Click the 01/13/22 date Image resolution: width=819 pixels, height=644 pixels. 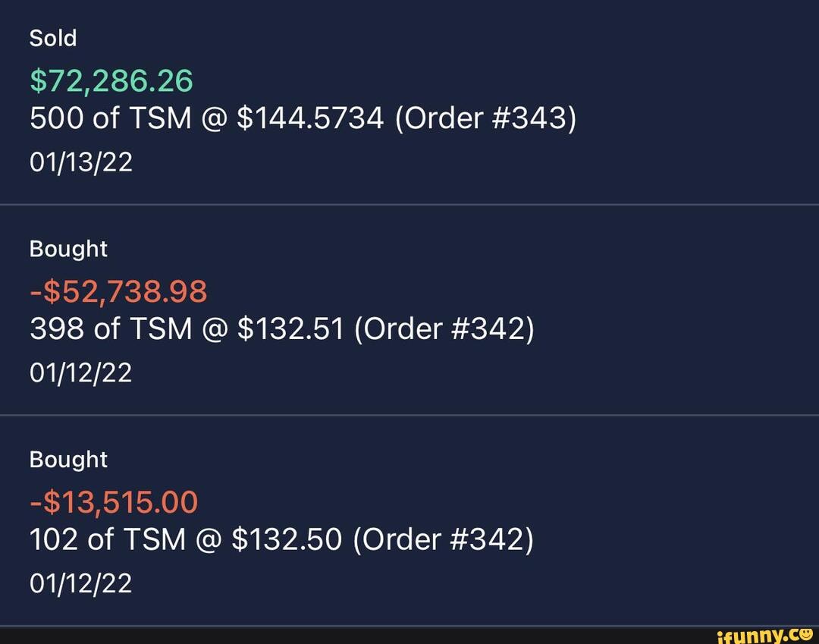pos(80,162)
